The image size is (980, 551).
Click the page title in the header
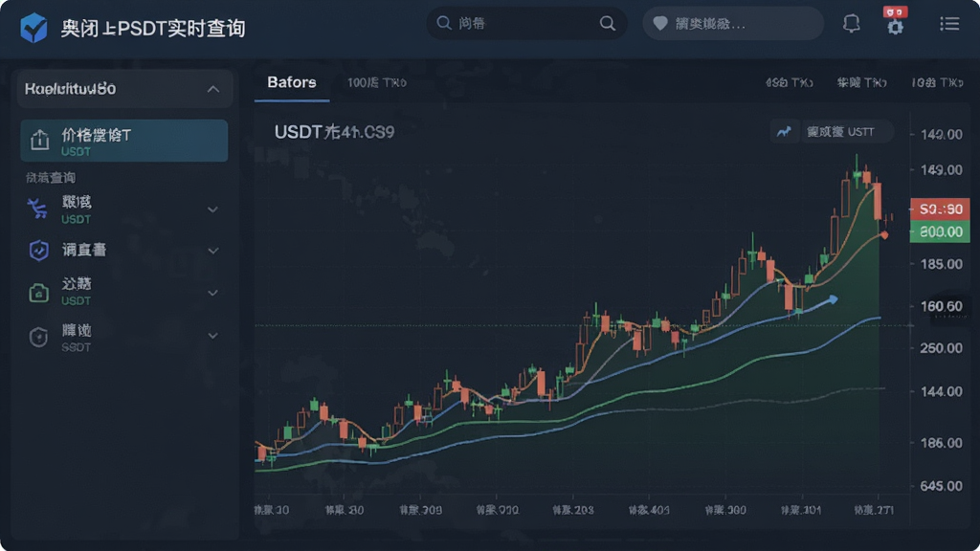pyautogui.click(x=153, y=28)
